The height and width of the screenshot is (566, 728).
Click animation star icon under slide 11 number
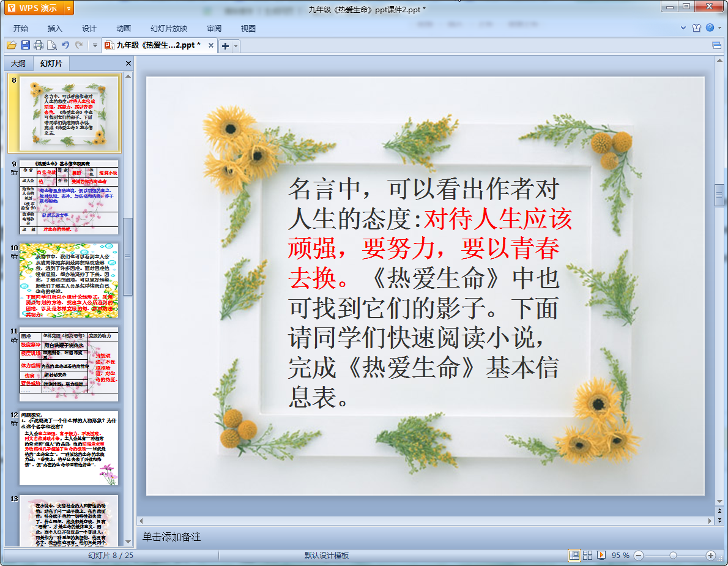pyautogui.click(x=14, y=340)
